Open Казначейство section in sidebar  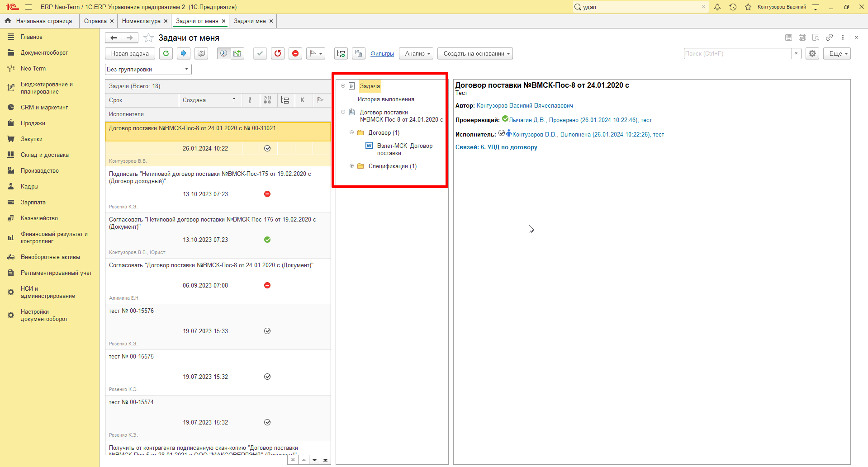point(39,218)
